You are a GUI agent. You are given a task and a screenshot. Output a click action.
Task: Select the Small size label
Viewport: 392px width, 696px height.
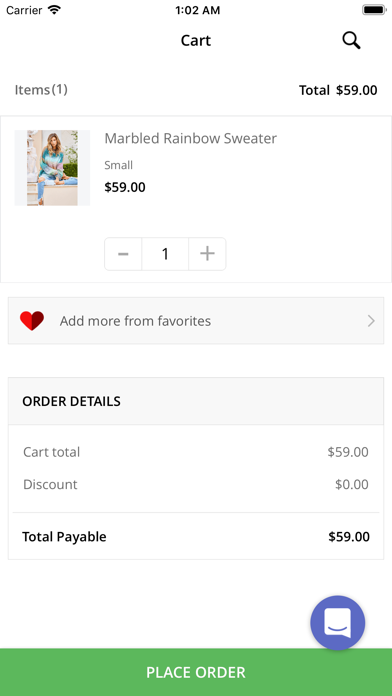coord(119,165)
